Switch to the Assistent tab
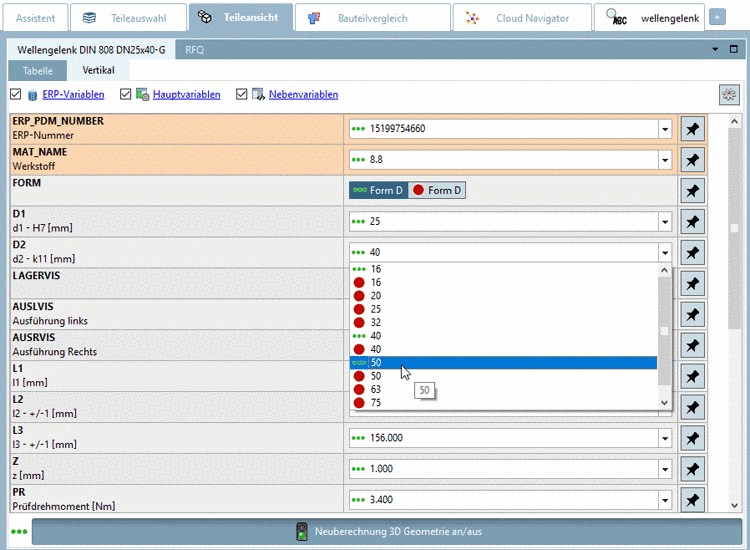The width and height of the screenshot is (750, 550). [x=35, y=18]
